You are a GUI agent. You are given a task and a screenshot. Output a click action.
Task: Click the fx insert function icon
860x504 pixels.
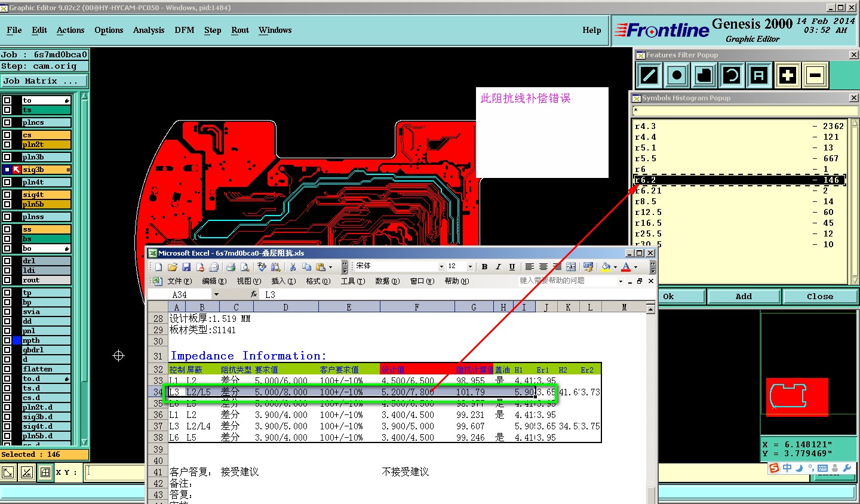pyautogui.click(x=254, y=294)
